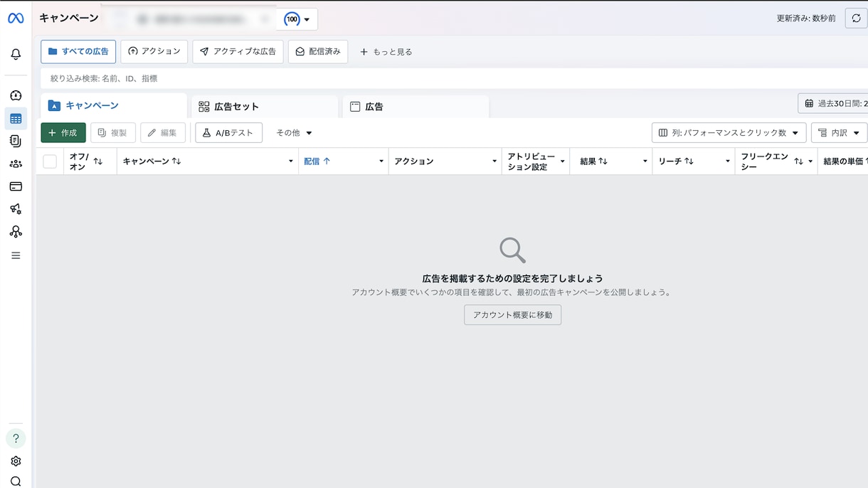Click the アトリビューション設定 column header text

pos(531,161)
